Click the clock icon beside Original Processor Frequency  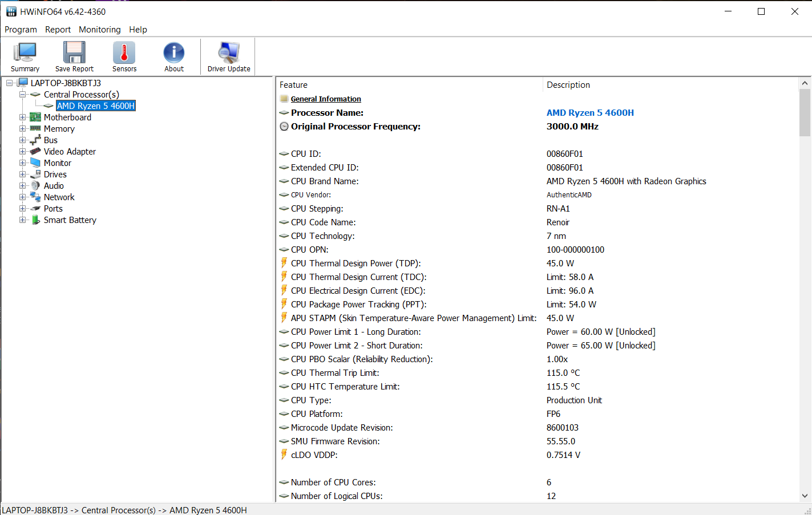(x=284, y=126)
